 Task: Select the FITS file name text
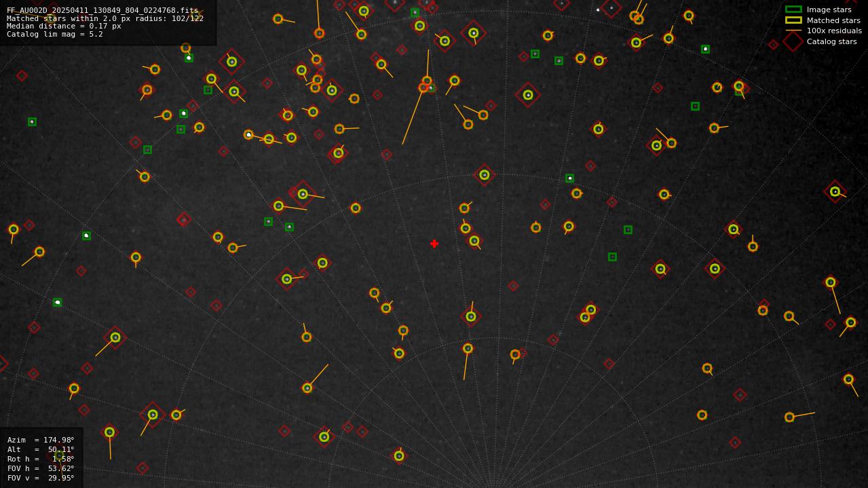coord(102,11)
